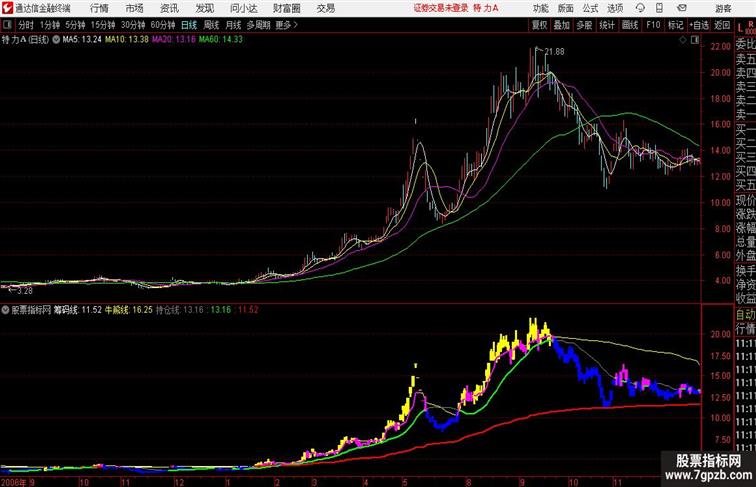Click the MA20: 13.16 label
This screenshot has width=756, height=487.
[174, 40]
